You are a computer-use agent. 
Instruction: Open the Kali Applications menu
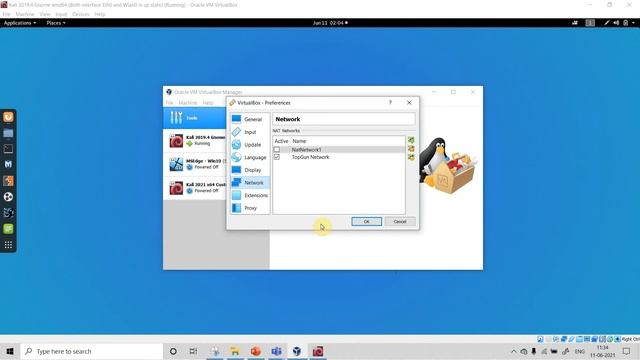pos(20,23)
